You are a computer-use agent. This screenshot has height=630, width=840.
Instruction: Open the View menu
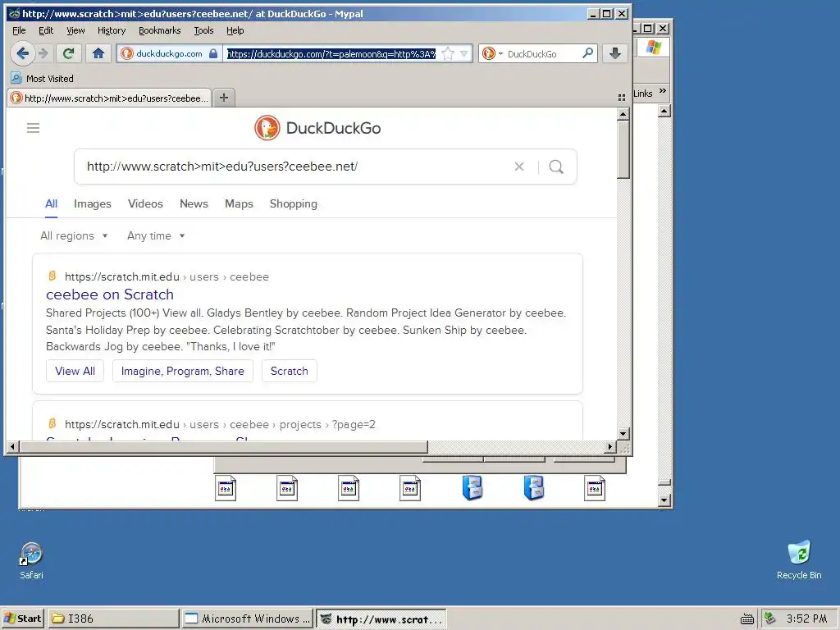click(x=75, y=30)
